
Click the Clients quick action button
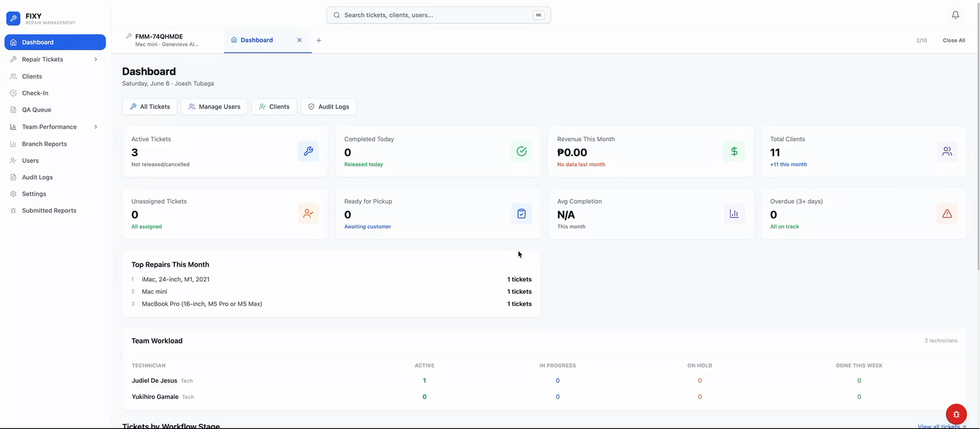(x=274, y=107)
